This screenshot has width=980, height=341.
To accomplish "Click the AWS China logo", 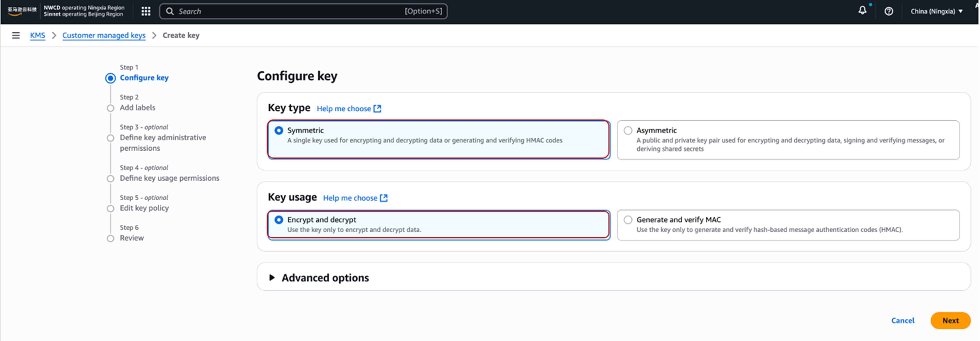I will [x=22, y=11].
